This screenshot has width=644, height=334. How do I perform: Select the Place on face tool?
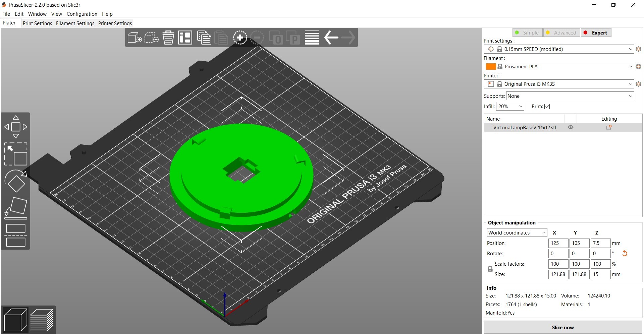16,208
